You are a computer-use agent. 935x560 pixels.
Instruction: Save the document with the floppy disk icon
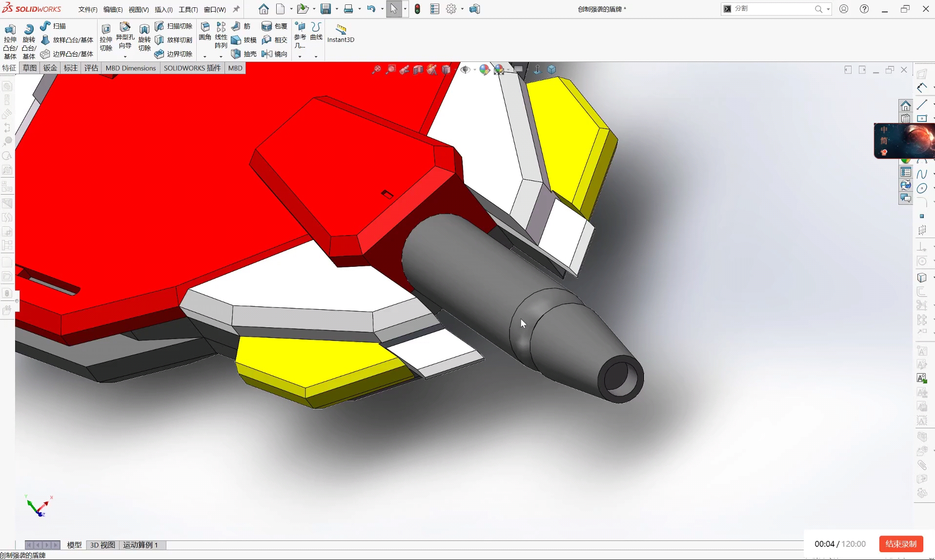(325, 9)
